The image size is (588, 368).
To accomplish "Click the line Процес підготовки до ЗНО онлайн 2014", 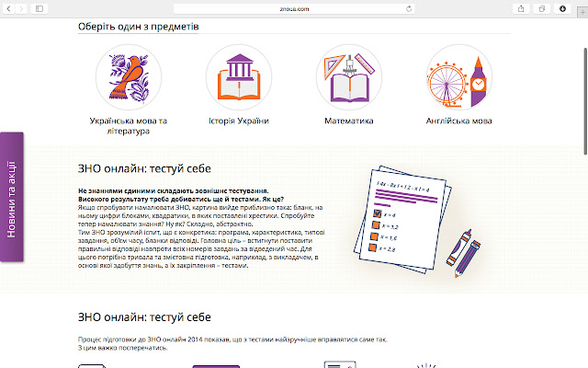I will 232,339.
